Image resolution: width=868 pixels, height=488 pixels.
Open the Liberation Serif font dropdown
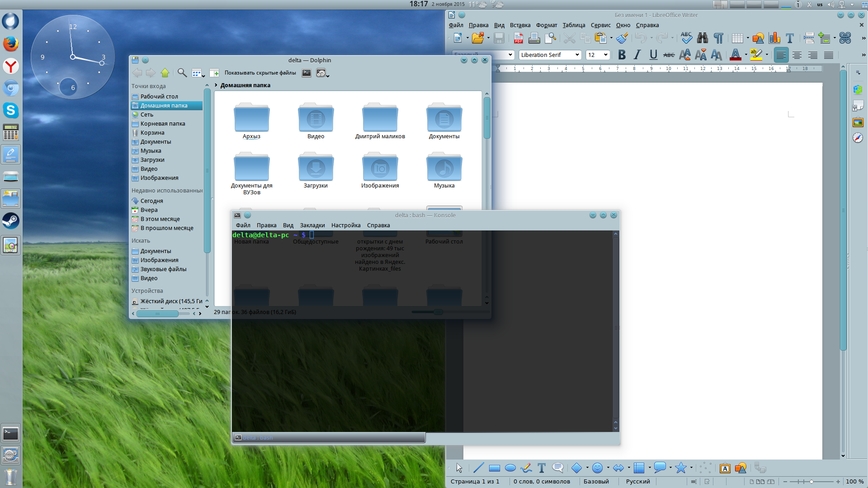577,55
